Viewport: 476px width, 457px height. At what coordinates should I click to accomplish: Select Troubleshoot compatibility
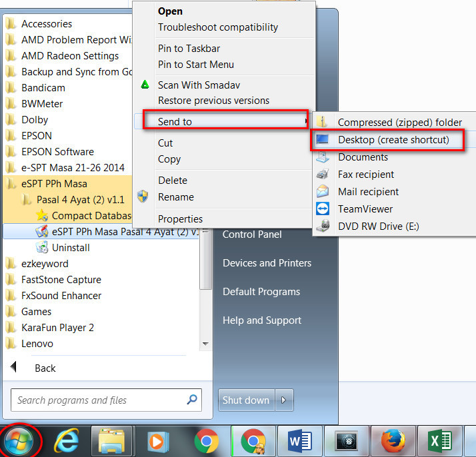(217, 27)
